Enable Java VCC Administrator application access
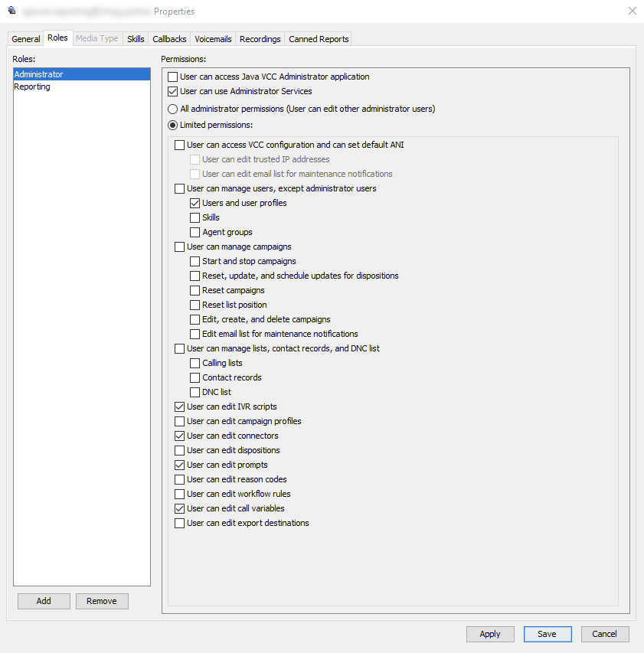Image resolution: width=644 pixels, height=653 pixels. pyautogui.click(x=172, y=77)
